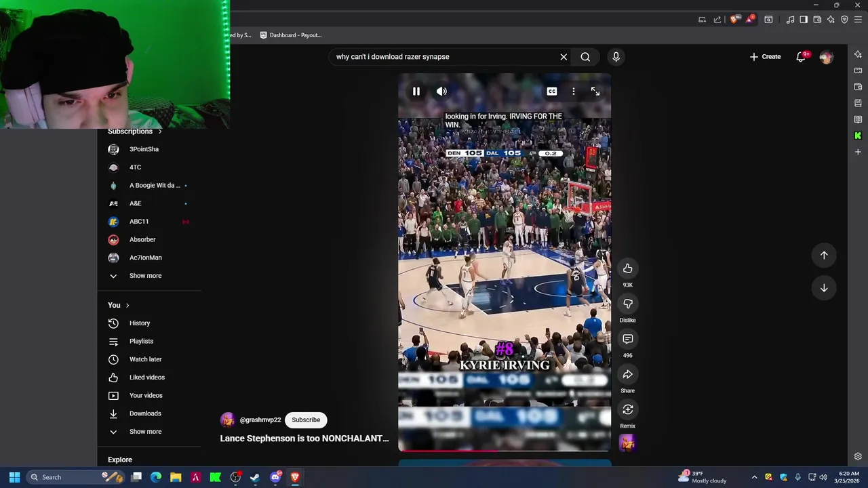Open the Create menu
Screen dimensions: 868x488
coord(765,57)
